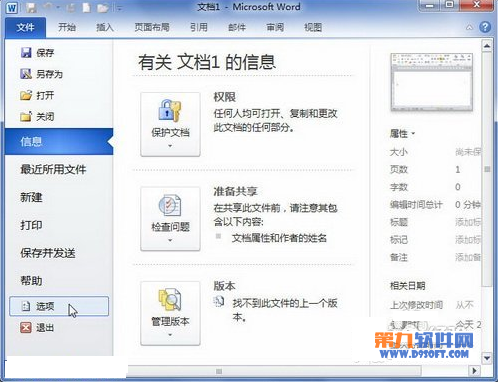
Task: Click the 备注 property label
Action: (399, 257)
